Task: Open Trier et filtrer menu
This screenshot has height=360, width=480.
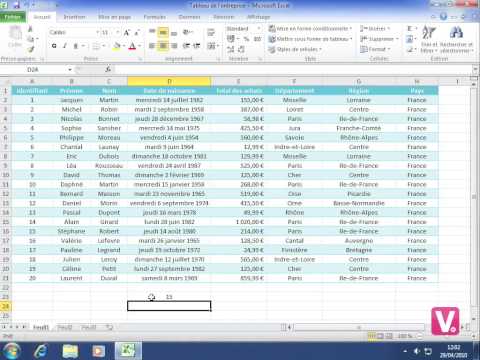Action: pos(429,39)
